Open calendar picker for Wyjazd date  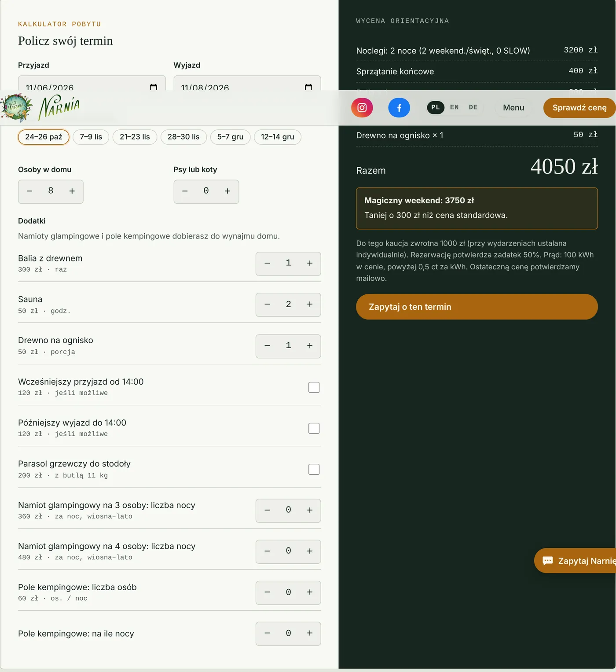coord(308,87)
